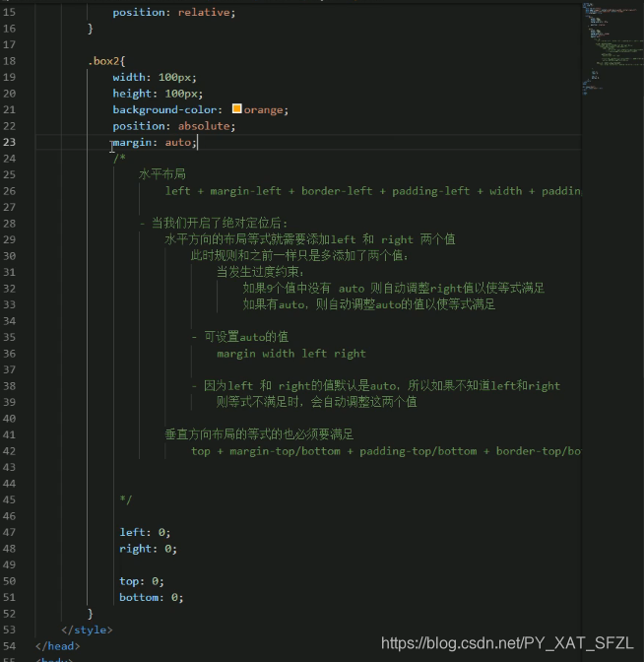Click the 'background-color' property name

tap(164, 109)
